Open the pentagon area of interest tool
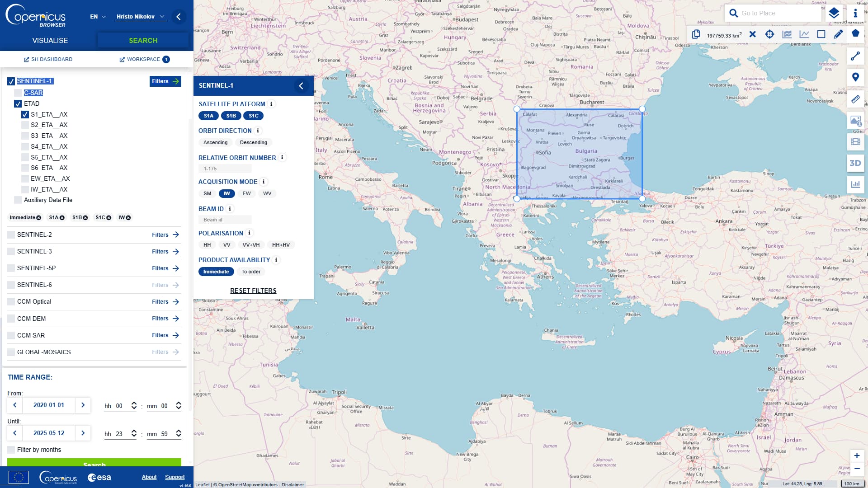This screenshot has width=868, height=488. (855, 33)
